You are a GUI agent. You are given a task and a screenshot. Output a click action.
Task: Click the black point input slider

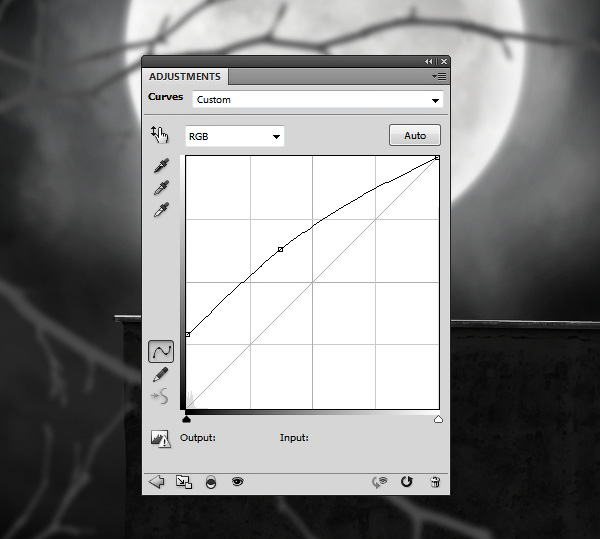tap(186, 420)
